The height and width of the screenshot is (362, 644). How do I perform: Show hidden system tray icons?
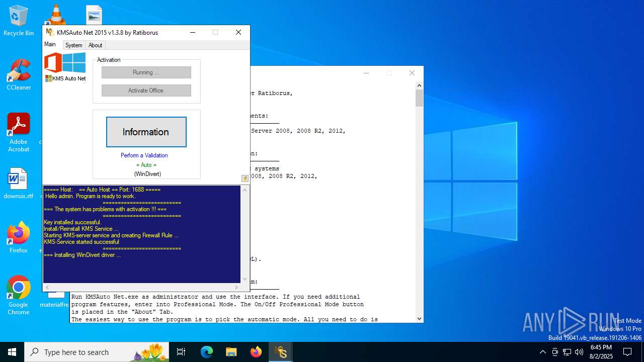tap(542, 352)
